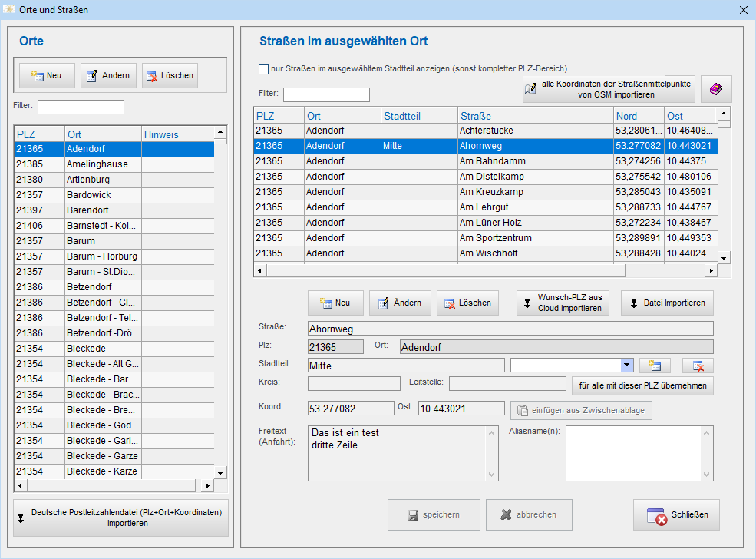Click Wunsch-PLZ aus Cloud importieren
756x559 pixels.
point(563,303)
